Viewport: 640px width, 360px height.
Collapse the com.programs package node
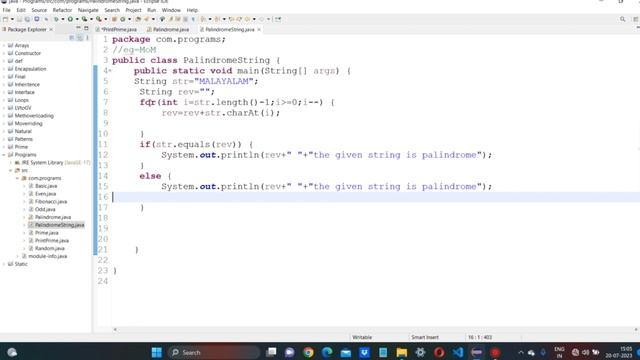[18, 178]
